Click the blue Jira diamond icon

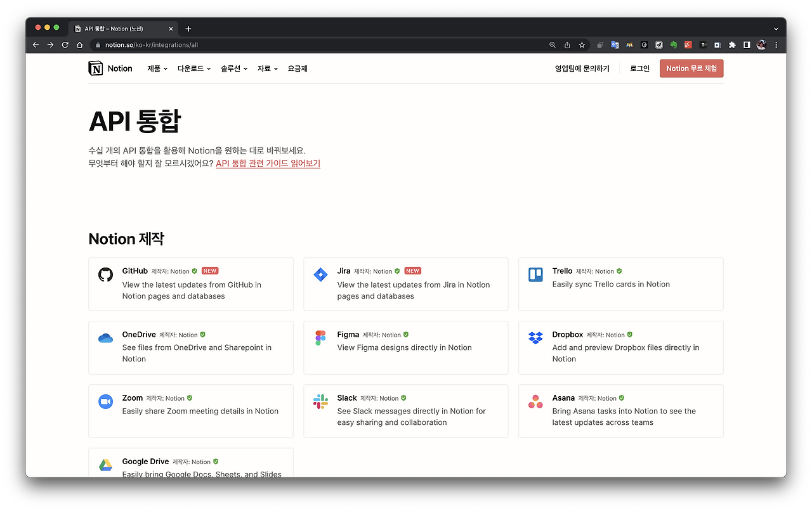point(320,275)
